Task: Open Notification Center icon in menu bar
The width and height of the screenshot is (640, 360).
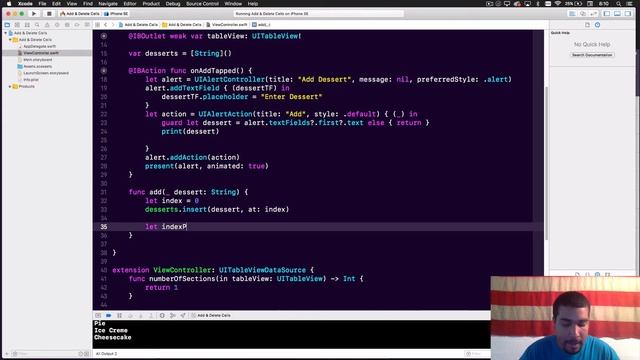Action: pyautogui.click(x=630, y=4)
